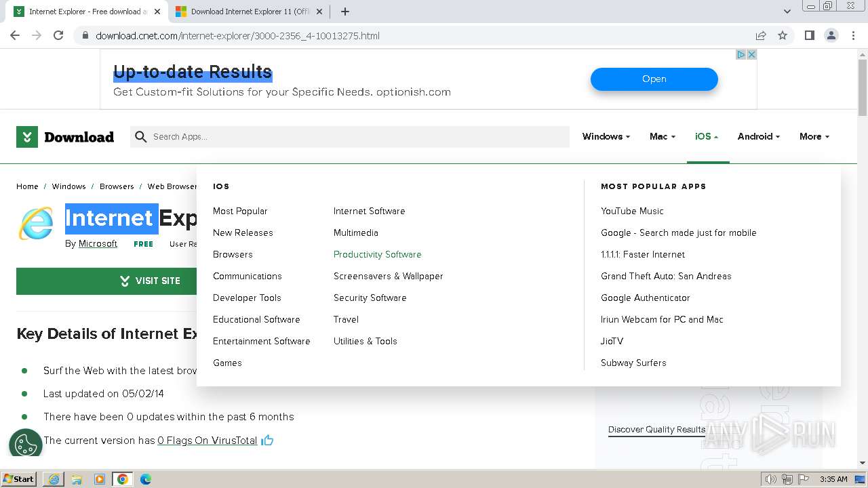Image resolution: width=868 pixels, height=488 pixels.
Task: Click the volume speaker tray icon
Action: click(771, 479)
